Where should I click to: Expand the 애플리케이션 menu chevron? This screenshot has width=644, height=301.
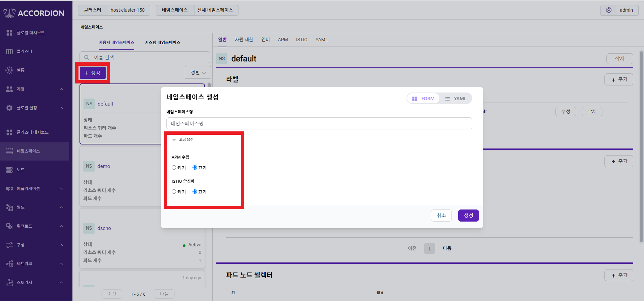(x=61, y=188)
